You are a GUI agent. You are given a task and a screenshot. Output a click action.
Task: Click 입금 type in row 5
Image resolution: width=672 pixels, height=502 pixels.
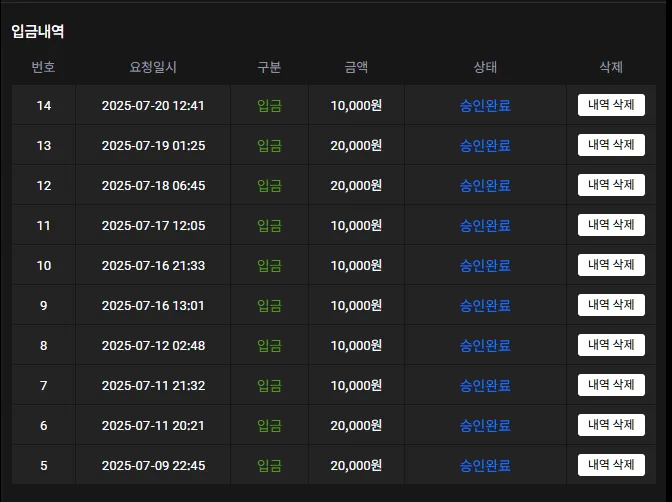pos(269,466)
